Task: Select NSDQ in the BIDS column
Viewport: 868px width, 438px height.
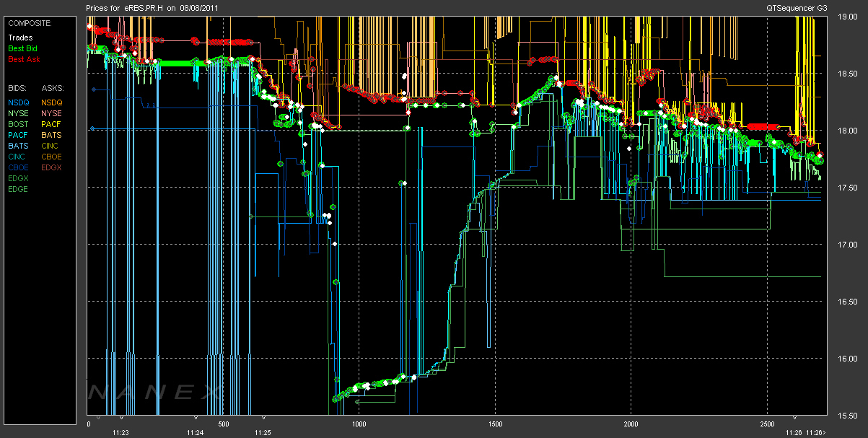Action: tap(19, 102)
